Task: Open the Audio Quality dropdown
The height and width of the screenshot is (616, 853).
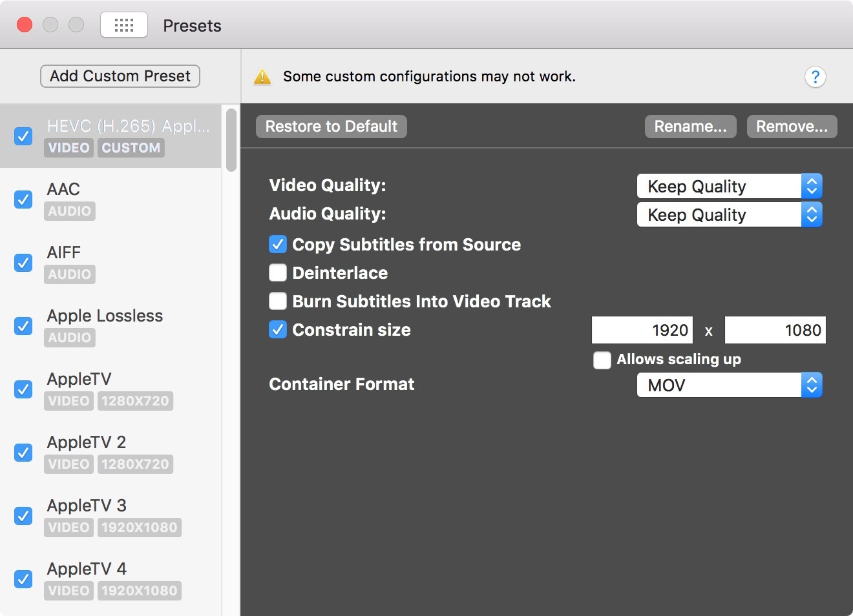Action: [729, 215]
